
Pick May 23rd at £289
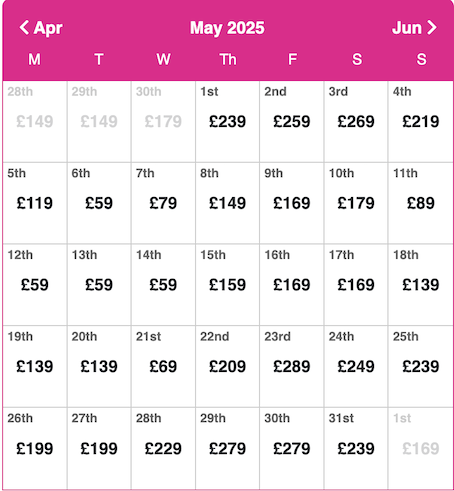tap(292, 367)
